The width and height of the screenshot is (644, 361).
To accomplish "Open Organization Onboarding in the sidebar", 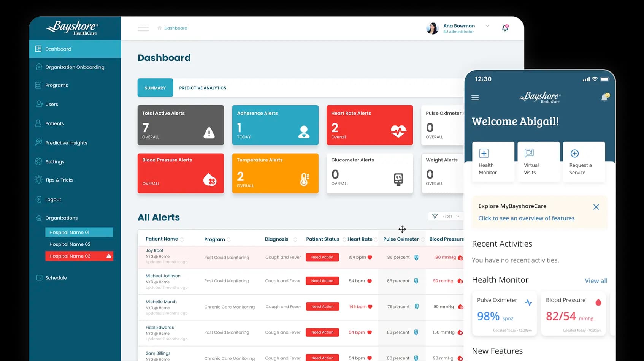I will tap(75, 67).
